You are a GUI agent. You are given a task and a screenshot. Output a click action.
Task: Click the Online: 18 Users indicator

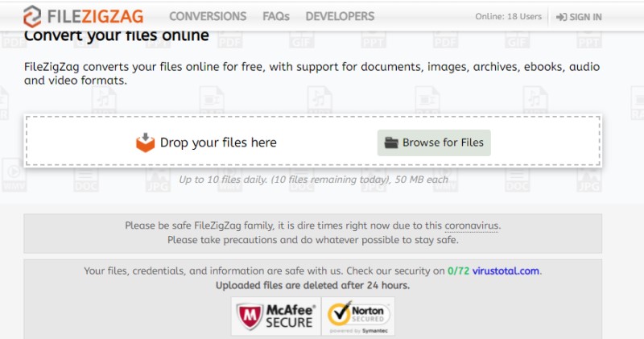(x=510, y=17)
